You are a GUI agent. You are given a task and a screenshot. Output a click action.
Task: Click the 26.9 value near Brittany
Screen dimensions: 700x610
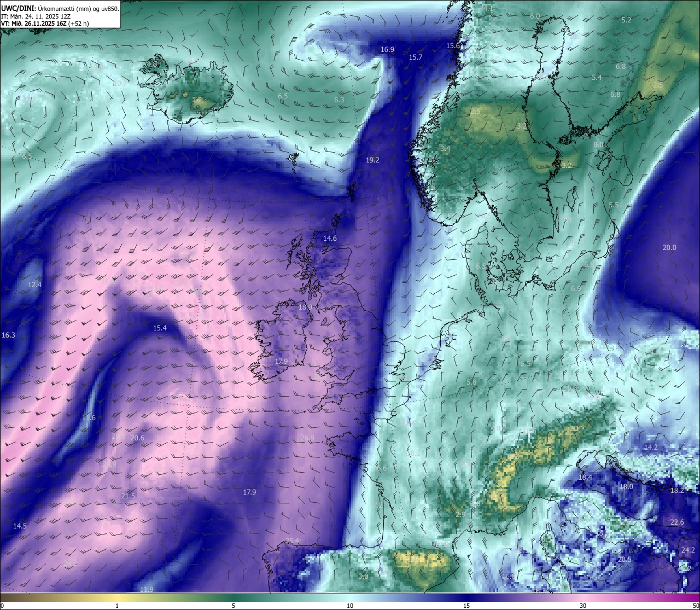(308, 438)
